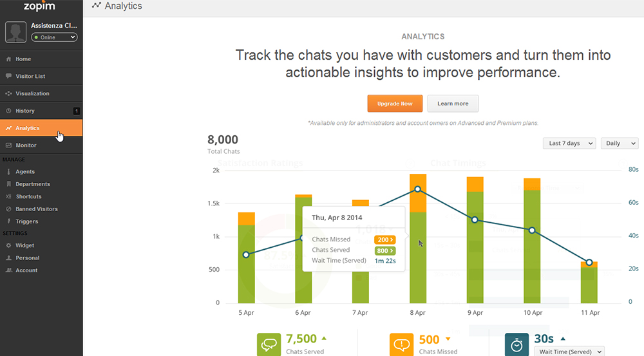Click the green 800 Chats Served badge
This screenshot has height=356, width=644.
click(385, 251)
